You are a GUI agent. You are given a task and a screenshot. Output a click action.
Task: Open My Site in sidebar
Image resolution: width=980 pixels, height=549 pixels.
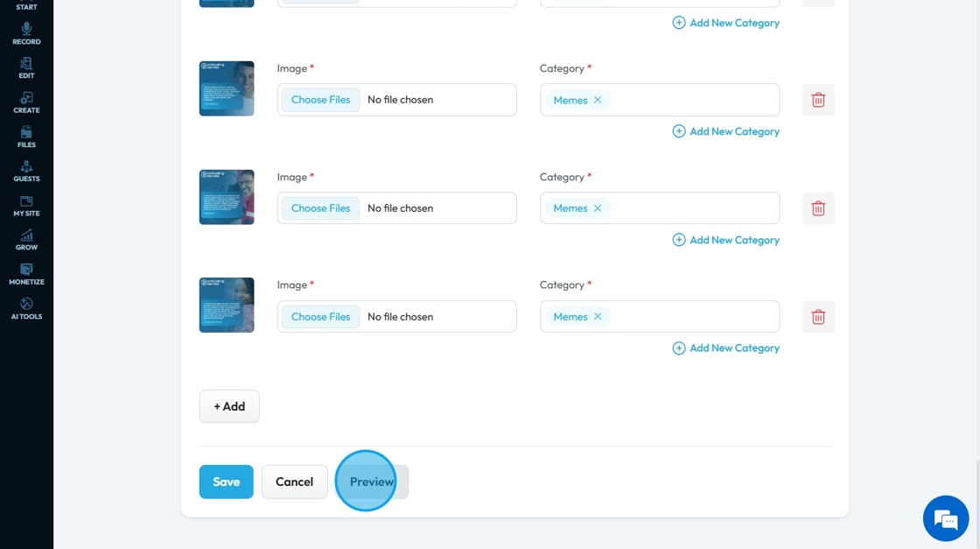pyautogui.click(x=26, y=206)
